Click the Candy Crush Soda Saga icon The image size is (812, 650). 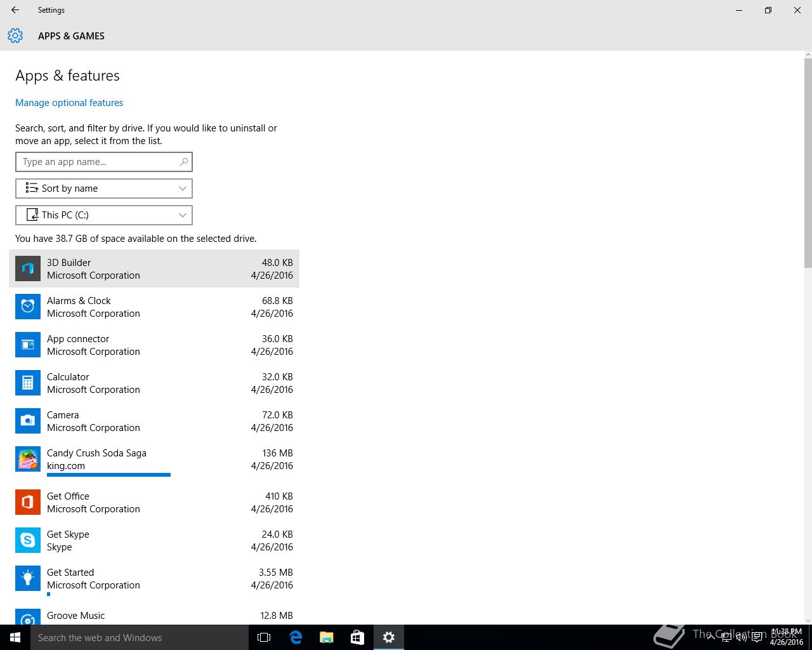point(28,459)
